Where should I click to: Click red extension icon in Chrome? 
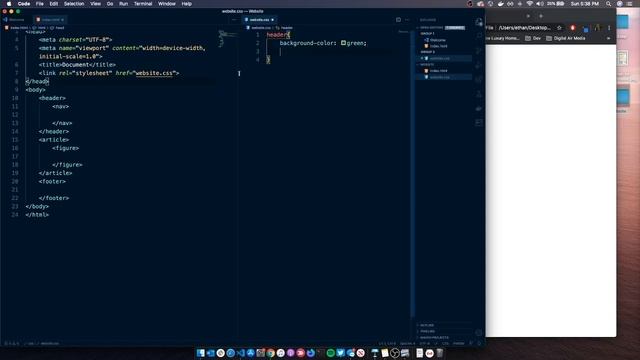(x=573, y=28)
